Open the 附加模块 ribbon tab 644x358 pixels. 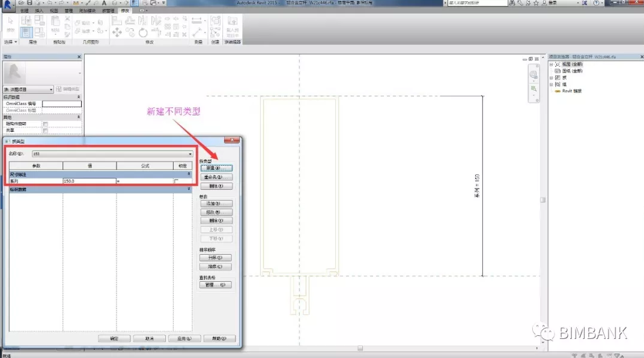pyautogui.click(x=87, y=11)
